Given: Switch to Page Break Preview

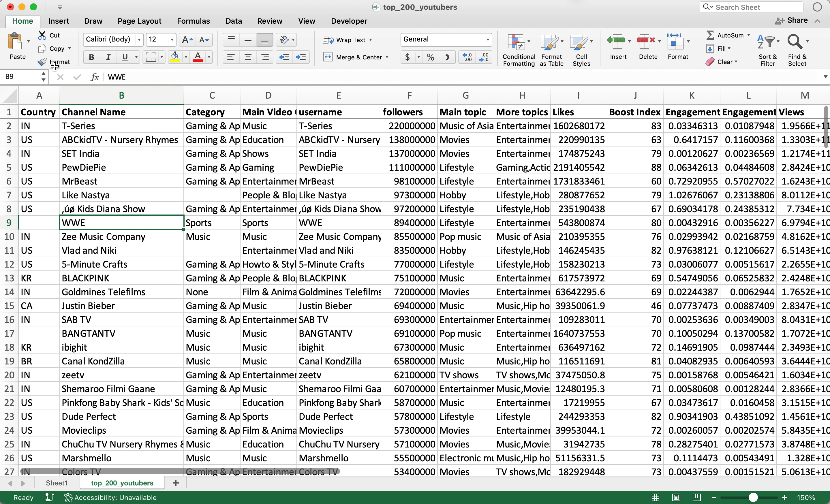Looking at the screenshot, I should pos(696,497).
